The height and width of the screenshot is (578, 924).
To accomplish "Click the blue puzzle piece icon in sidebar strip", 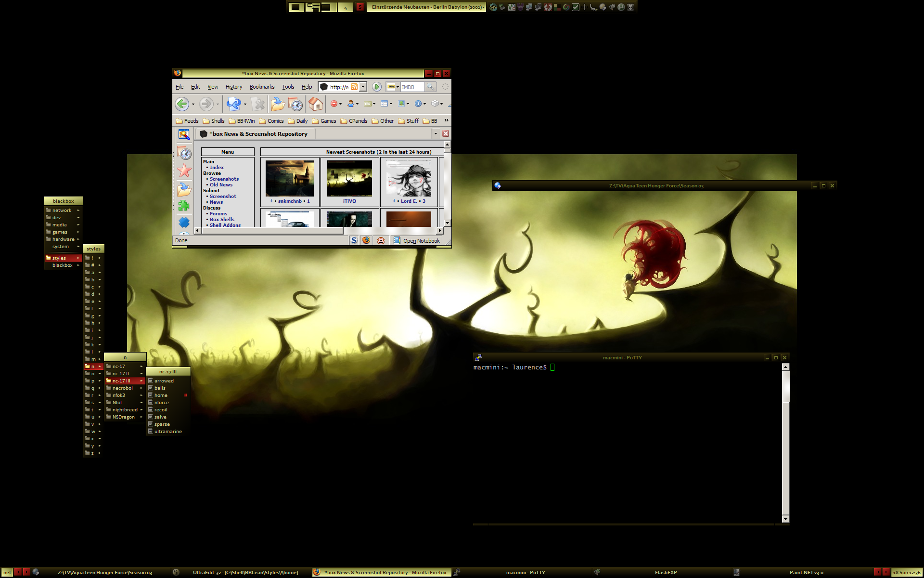I will [184, 222].
